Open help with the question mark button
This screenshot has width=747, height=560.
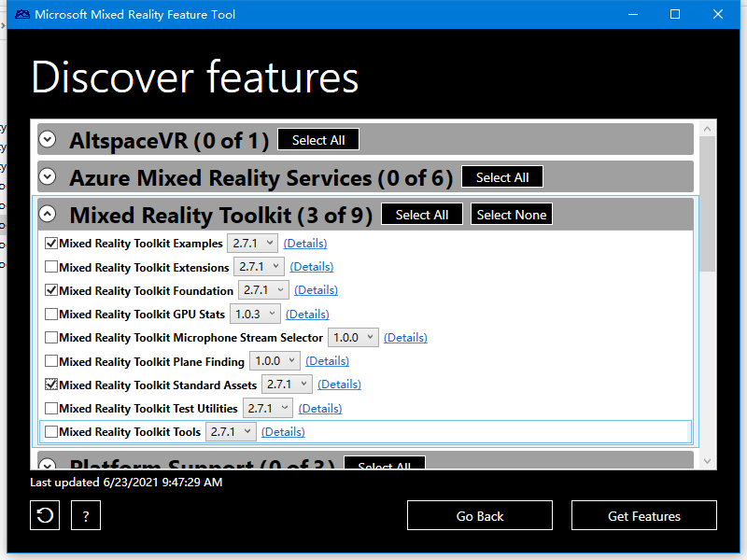click(x=86, y=515)
